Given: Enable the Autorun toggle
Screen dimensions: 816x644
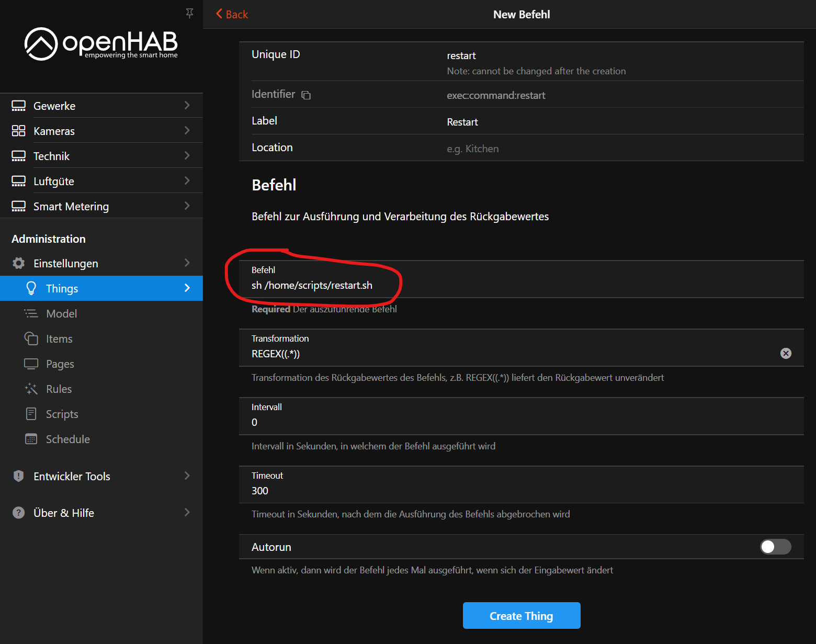Looking at the screenshot, I should tap(775, 547).
